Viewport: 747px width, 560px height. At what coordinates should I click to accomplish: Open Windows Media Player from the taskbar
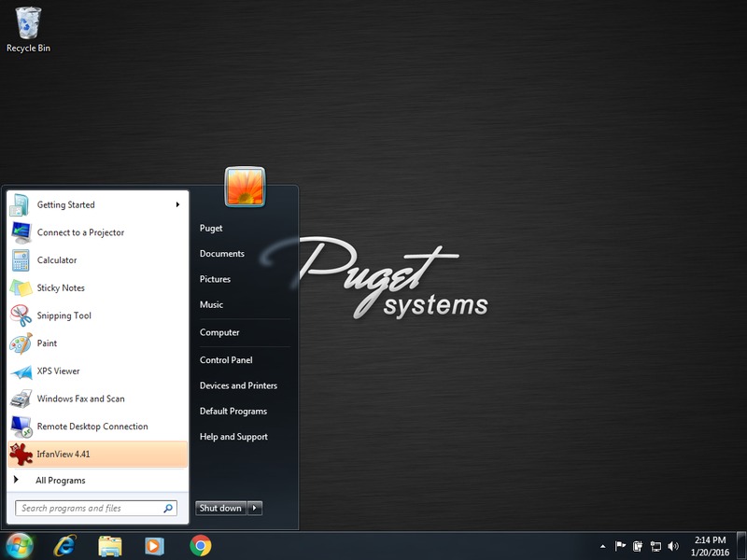(154, 546)
